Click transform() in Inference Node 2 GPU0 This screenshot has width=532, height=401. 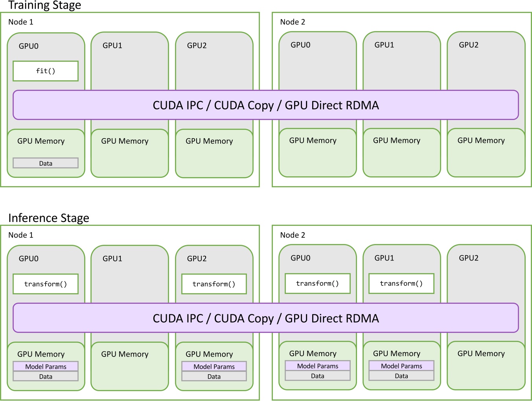pos(317,283)
